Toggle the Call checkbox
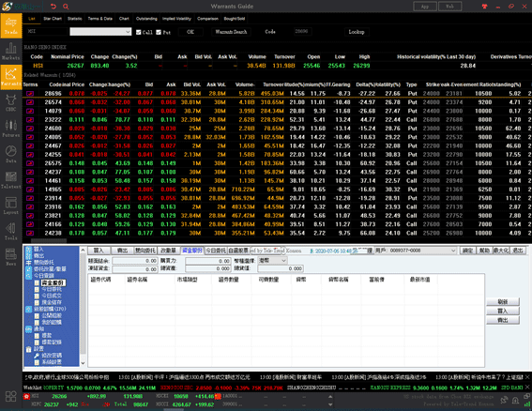532x411 pixels. [x=139, y=32]
